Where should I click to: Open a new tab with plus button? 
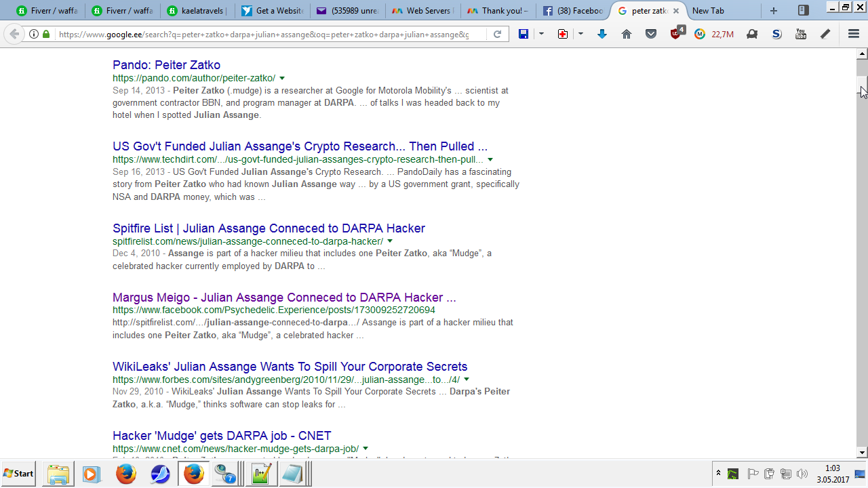coord(774,11)
